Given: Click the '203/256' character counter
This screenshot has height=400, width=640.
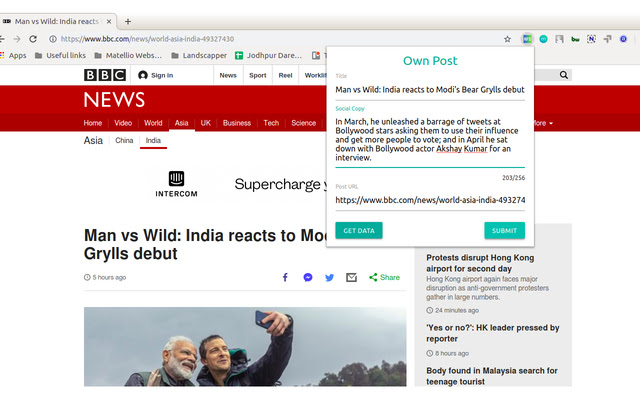Looking at the screenshot, I should click(513, 178).
